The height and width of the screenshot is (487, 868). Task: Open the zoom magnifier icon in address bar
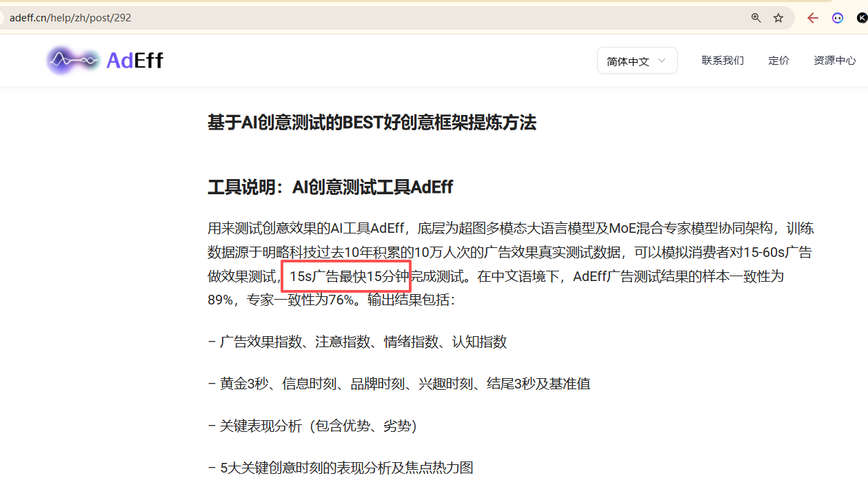click(x=756, y=18)
